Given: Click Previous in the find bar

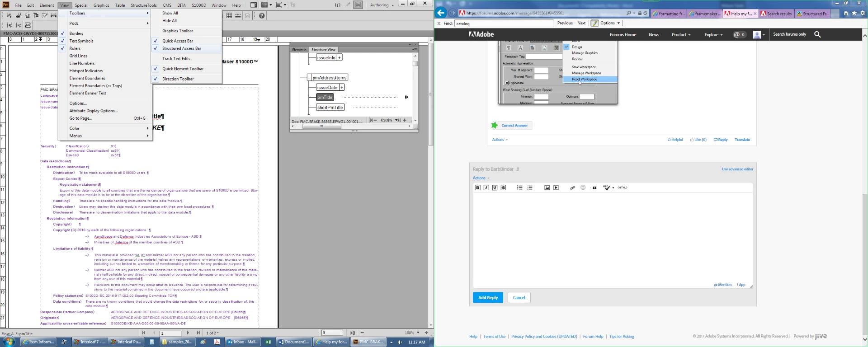Looking at the screenshot, I should pyautogui.click(x=565, y=23).
